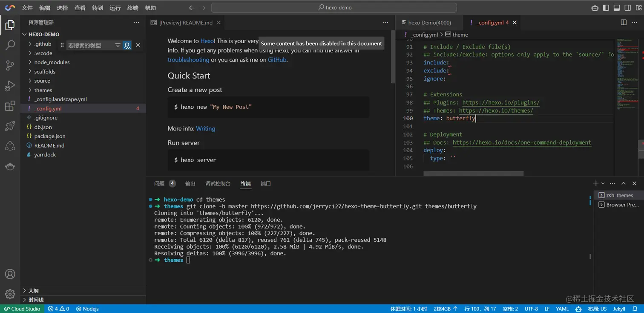Click the explorer search type input
This screenshot has width=644, height=313.
[89, 45]
